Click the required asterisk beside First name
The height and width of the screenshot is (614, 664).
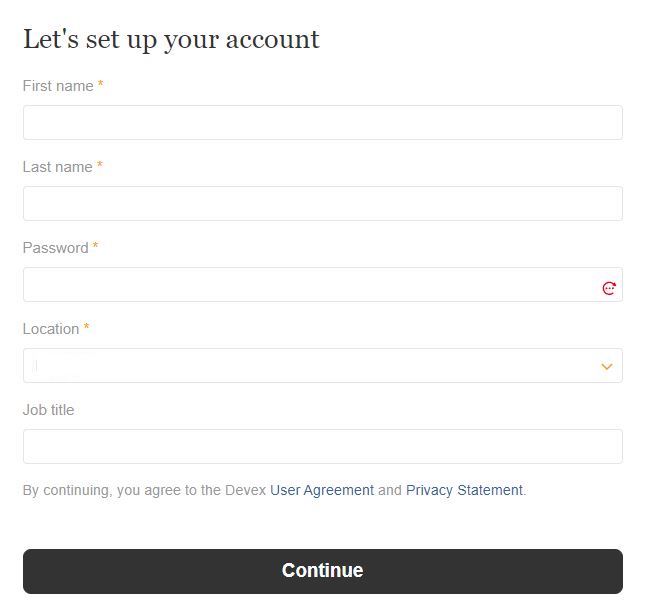coord(100,83)
